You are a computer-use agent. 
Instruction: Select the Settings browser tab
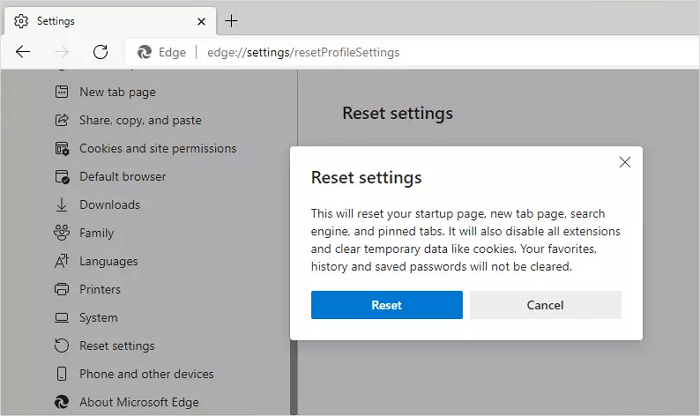100,20
